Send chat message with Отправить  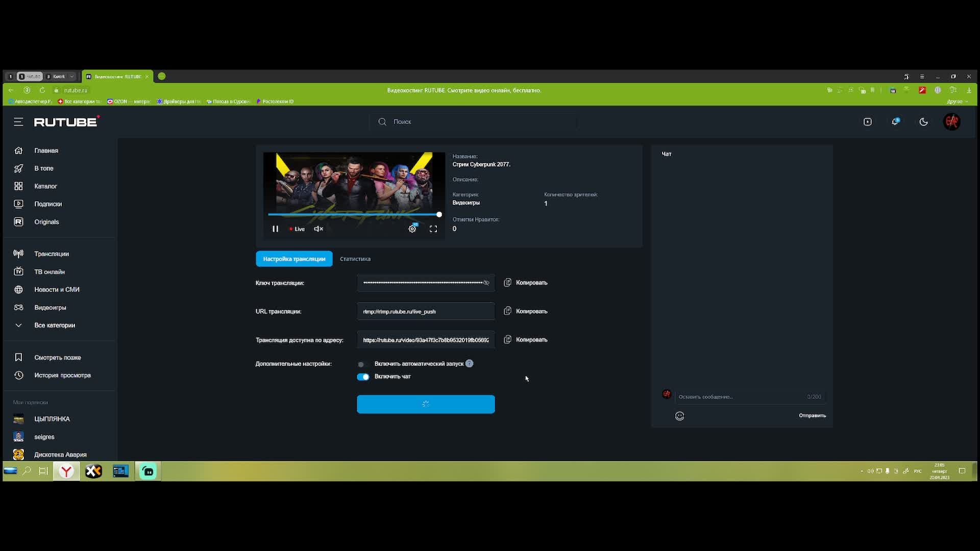tap(813, 416)
